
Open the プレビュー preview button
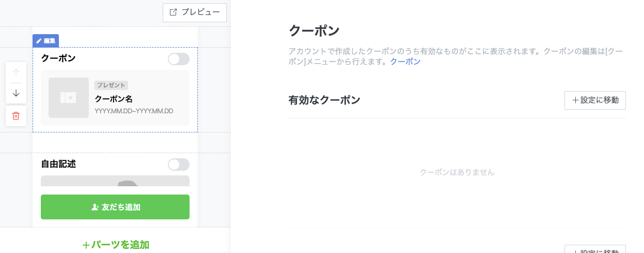(195, 12)
